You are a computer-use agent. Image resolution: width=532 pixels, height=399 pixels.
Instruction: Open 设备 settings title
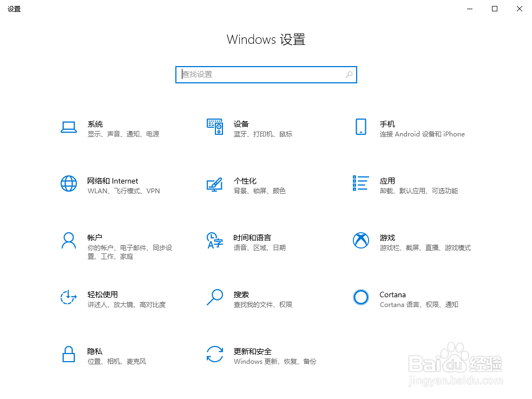pos(241,124)
